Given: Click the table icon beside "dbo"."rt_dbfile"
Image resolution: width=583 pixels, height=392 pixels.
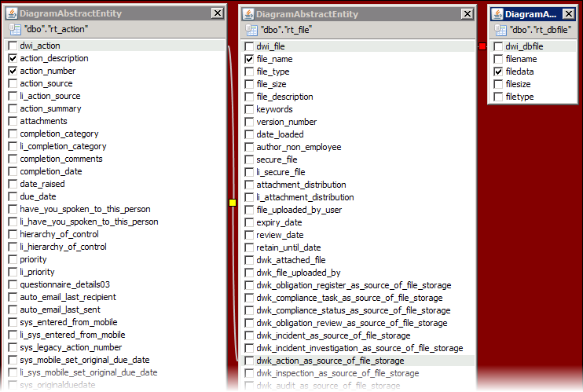Looking at the screenshot, I should [x=500, y=30].
